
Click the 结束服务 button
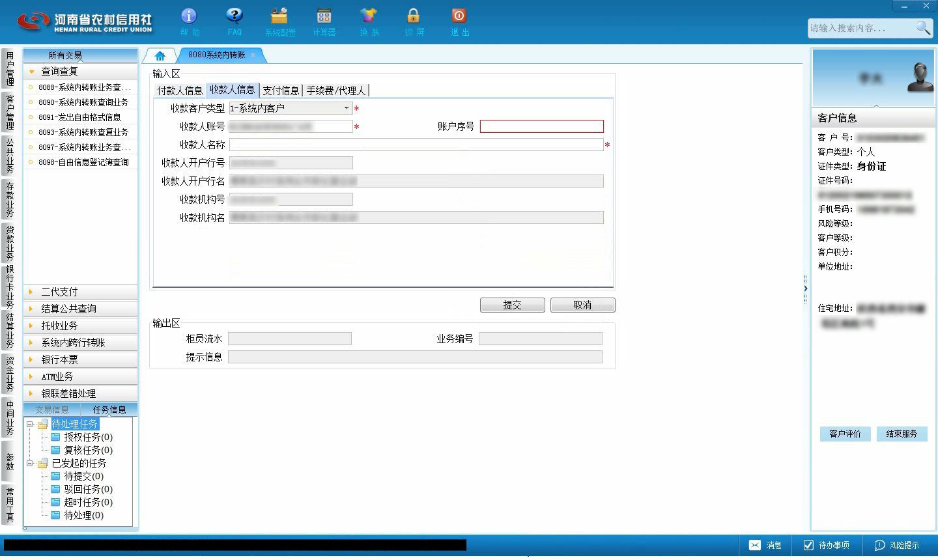pos(902,434)
